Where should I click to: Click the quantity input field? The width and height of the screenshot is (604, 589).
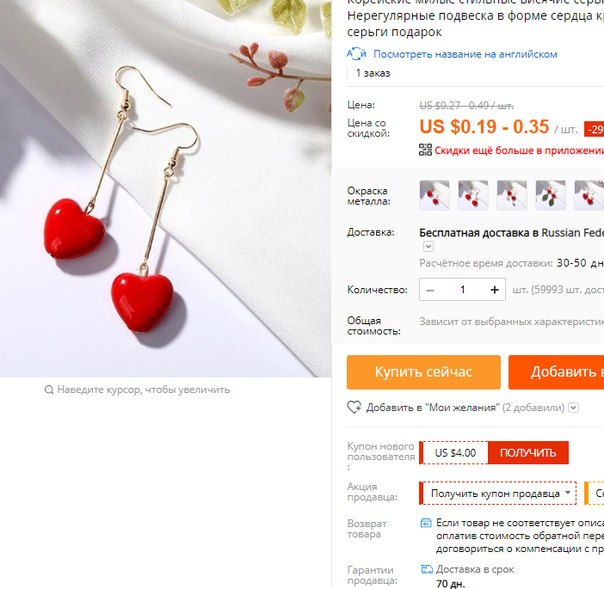tap(463, 290)
